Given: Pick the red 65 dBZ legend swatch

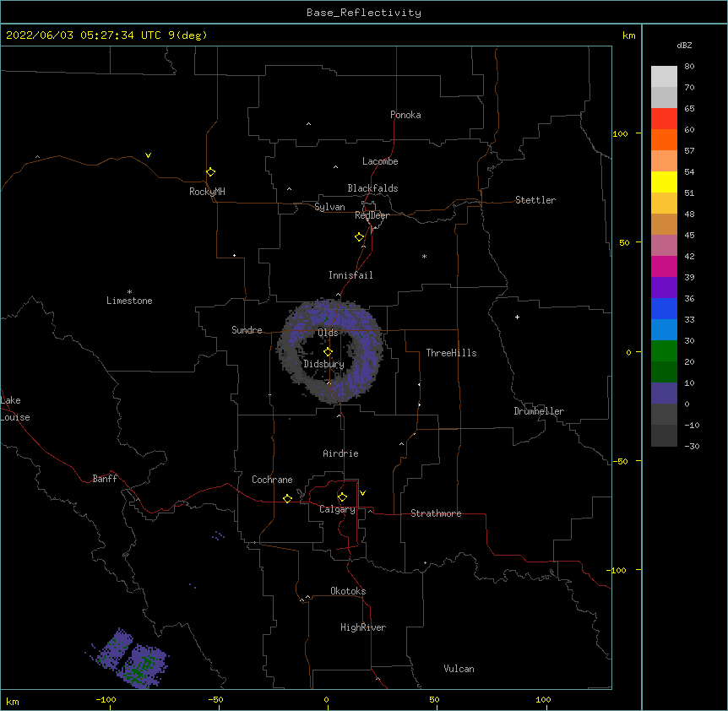Looking at the screenshot, I should point(664,118).
